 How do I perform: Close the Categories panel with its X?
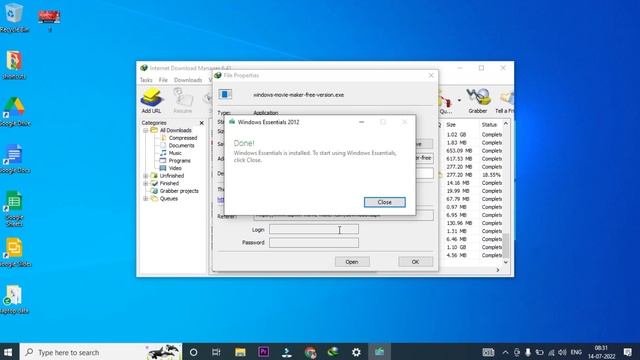point(202,123)
